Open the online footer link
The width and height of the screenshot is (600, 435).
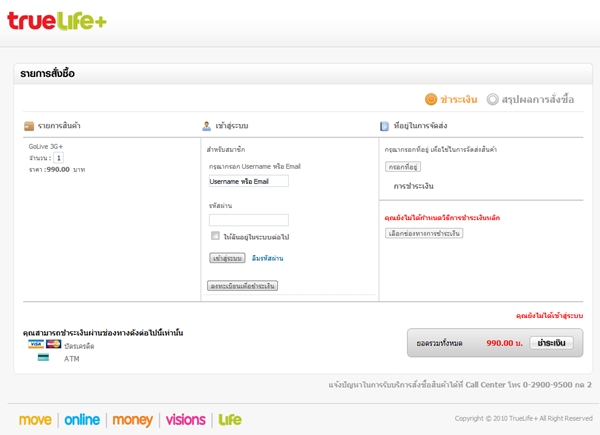[x=82, y=420]
